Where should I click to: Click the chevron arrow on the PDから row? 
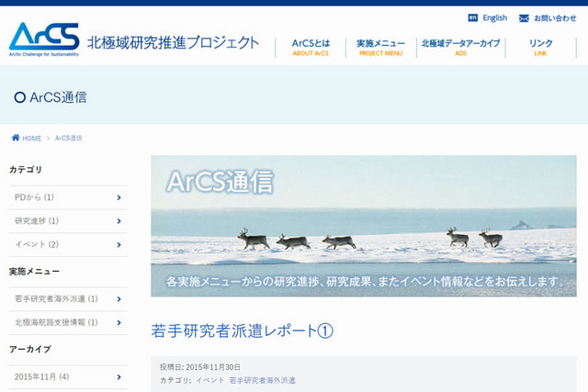119,197
